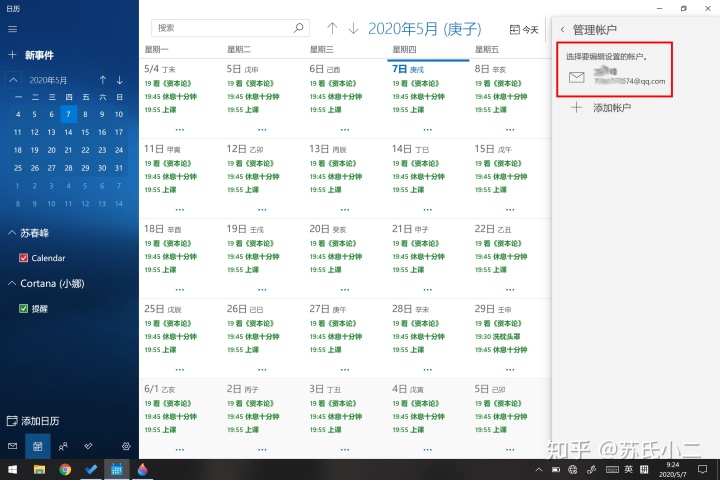Open 19:45 休息十分钟 event on 7日
This screenshot has height=480, width=720.
(x=418, y=96)
